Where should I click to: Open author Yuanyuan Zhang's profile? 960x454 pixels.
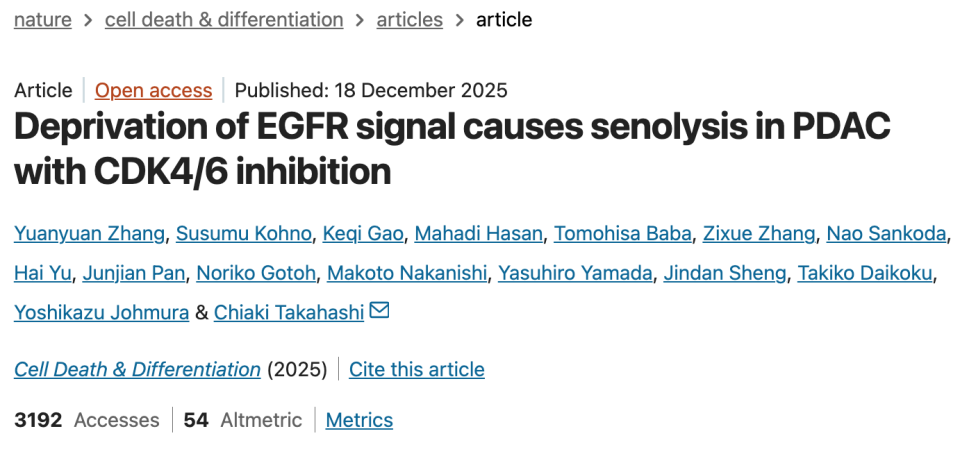89,233
